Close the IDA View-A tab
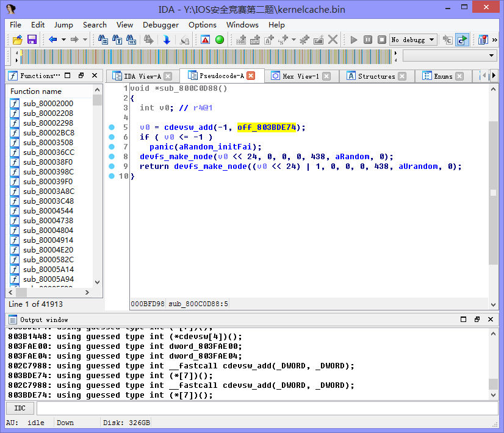 (x=168, y=76)
